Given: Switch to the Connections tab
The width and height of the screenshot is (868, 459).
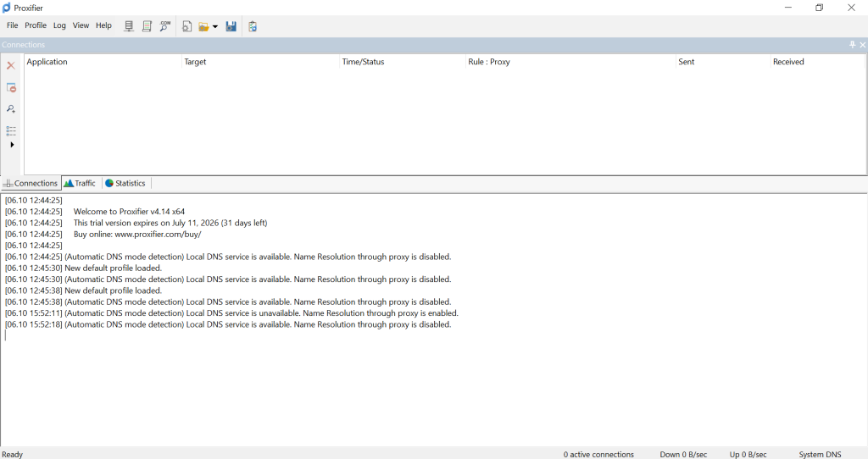Looking at the screenshot, I should [31, 183].
